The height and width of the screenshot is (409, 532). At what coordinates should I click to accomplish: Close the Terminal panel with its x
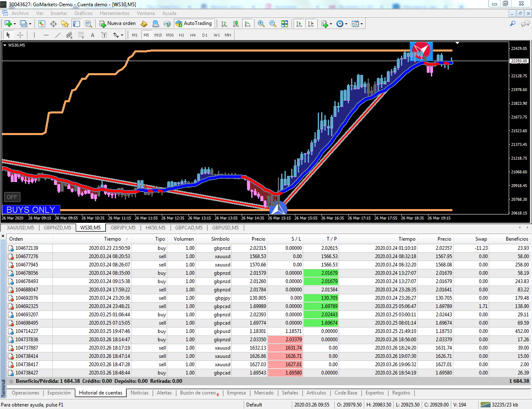(3, 236)
